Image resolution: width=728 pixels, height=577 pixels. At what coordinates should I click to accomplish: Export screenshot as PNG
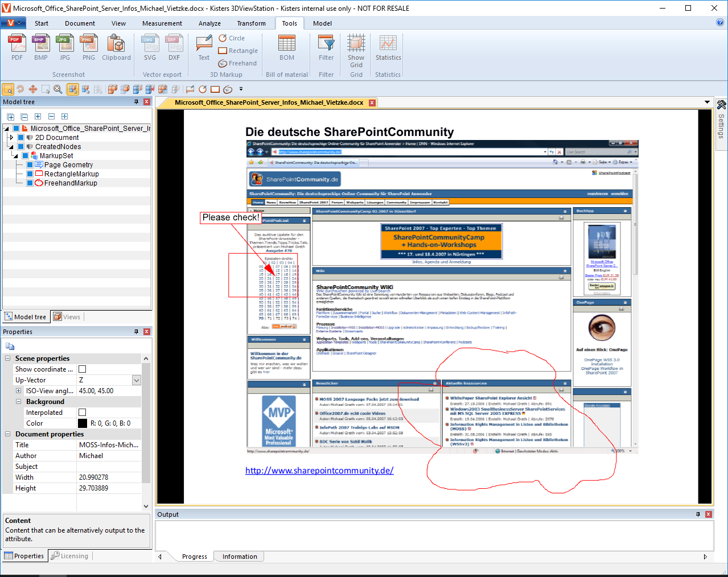coord(89,47)
